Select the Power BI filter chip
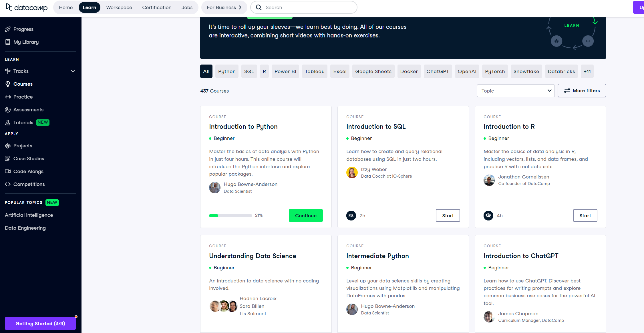Image resolution: width=644 pixels, height=333 pixels. click(285, 71)
